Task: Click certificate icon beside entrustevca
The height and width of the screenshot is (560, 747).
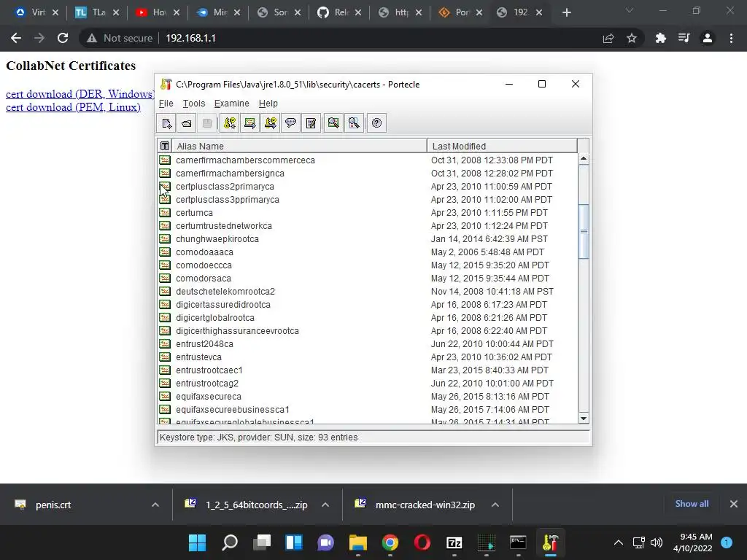Action: (x=165, y=357)
